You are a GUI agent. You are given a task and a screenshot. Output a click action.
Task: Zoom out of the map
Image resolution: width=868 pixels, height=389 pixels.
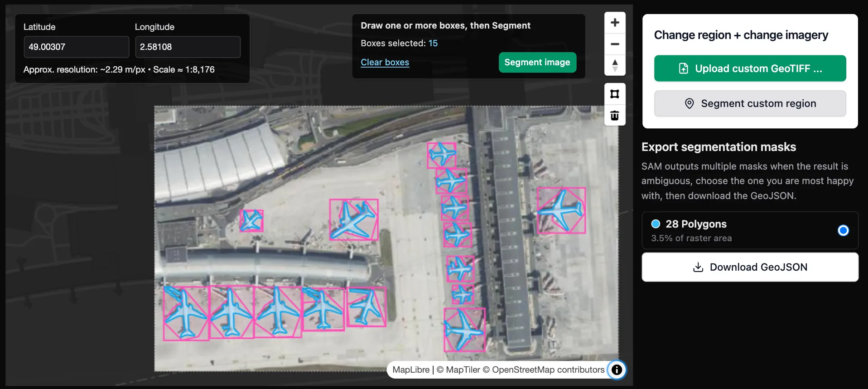coord(615,44)
